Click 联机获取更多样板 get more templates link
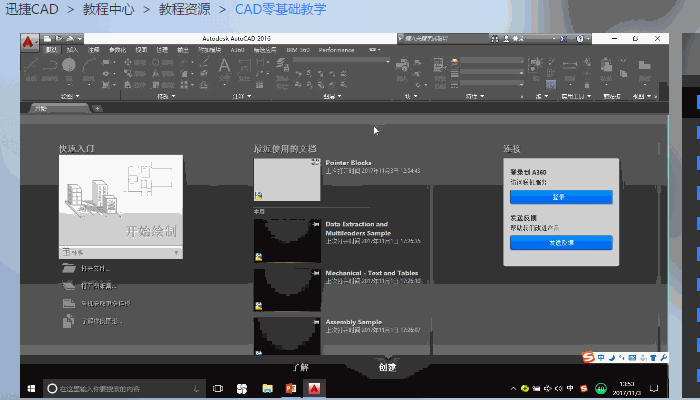The height and width of the screenshot is (400, 700). pyautogui.click(x=106, y=304)
